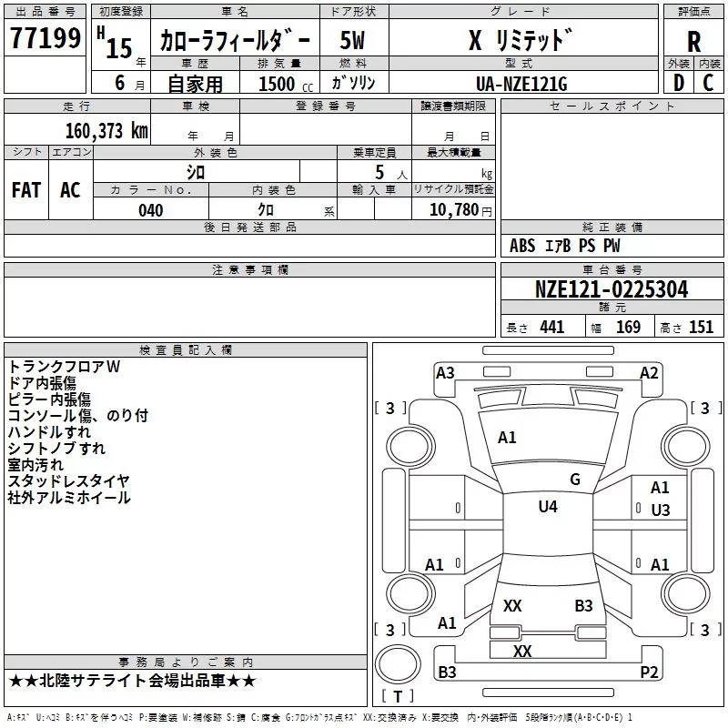Select the overall evaluation grade R
Image resolution: width=728 pixels, height=728 pixels.
pos(693,41)
